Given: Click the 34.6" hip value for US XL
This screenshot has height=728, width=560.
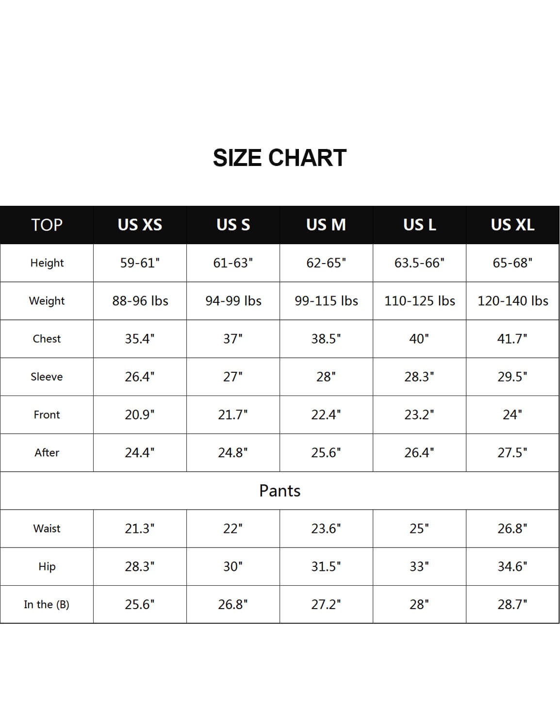Looking at the screenshot, I should tap(512, 566).
